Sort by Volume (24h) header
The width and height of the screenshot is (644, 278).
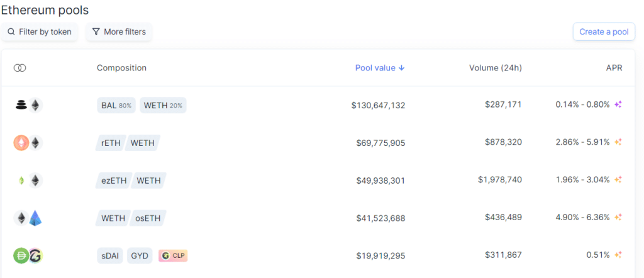496,68
